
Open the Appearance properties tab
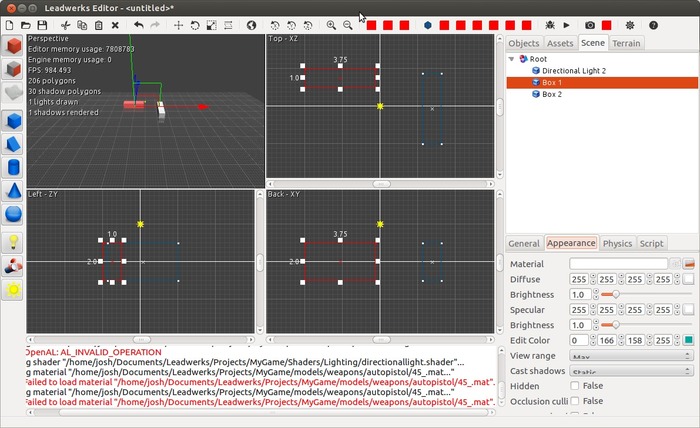coord(571,243)
